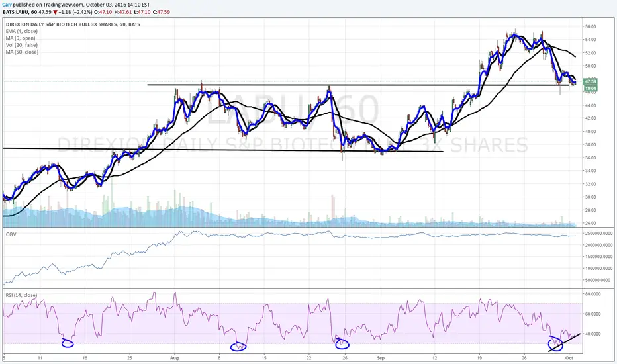Screen dimensions: 617x364
Task: Click the 1000000.0000 OBV axis value
Action: click(x=598, y=269)
